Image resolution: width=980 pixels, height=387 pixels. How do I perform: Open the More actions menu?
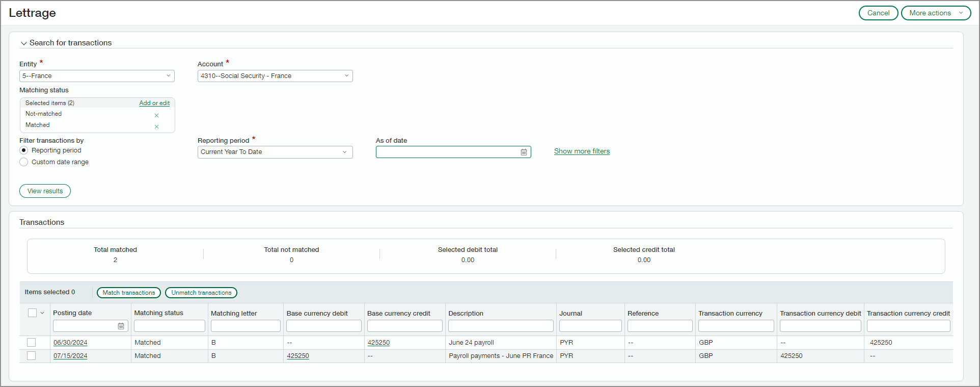tap(936, 13)
